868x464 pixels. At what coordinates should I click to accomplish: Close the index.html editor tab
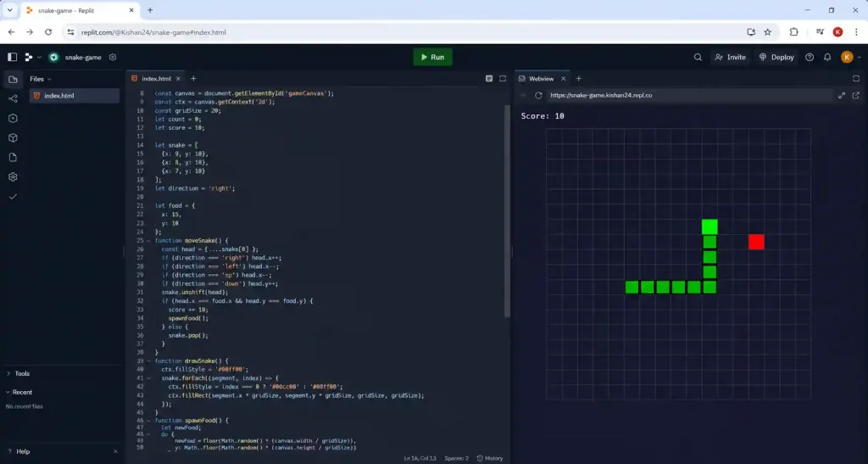pos(178,79)
